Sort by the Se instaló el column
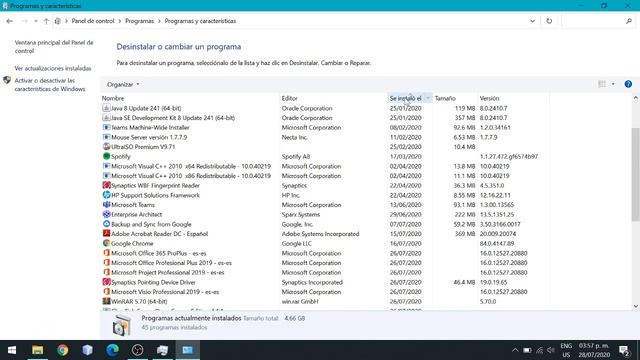The width and height of the screenshot is (640, 360). coord(405,98)
